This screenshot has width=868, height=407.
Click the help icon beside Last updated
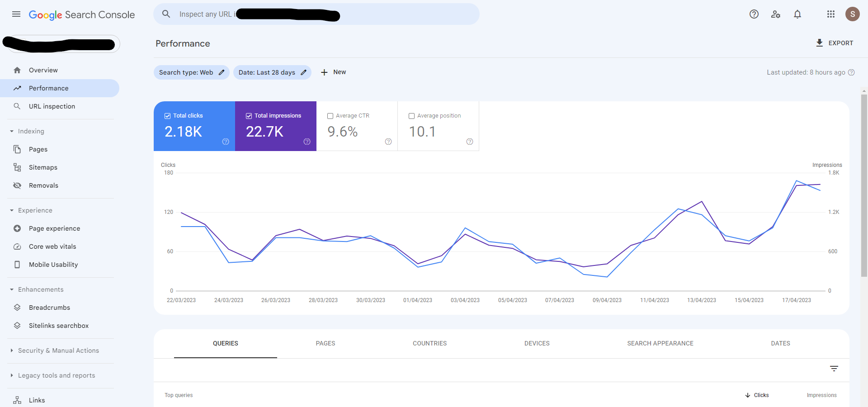pyautogui.click(x=851, y=72)
